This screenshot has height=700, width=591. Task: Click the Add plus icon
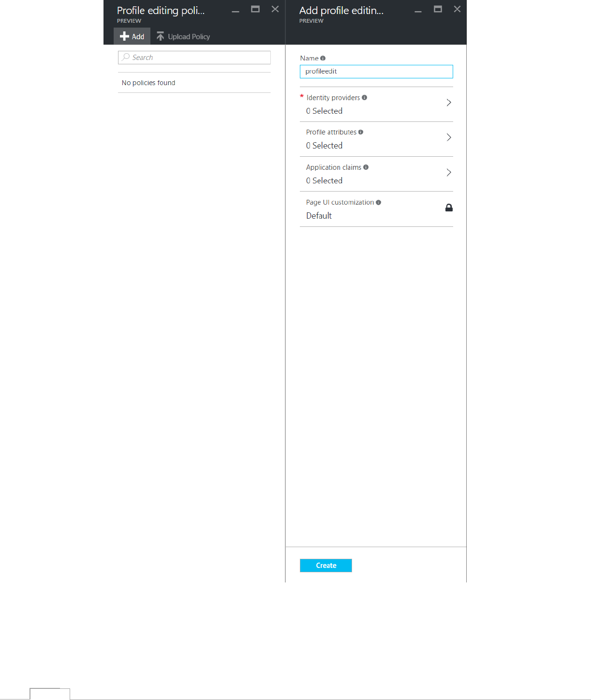click(x=124, y=36)
